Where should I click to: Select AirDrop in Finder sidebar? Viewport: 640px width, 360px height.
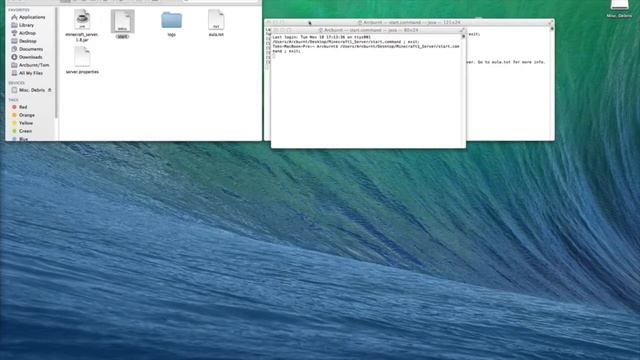pyautogui.click(x=24, y=33)
